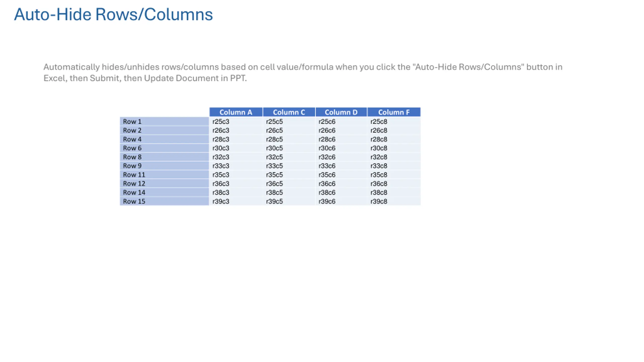Screen dimensions: 644x362
Task: Select cell r28c5
Action: (x=289, y=139)
